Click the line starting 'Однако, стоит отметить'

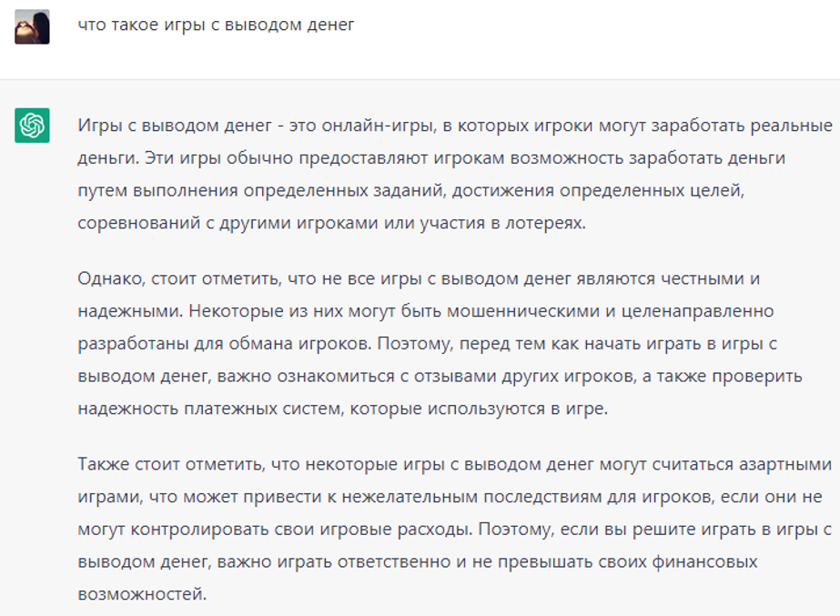point(419,278)
